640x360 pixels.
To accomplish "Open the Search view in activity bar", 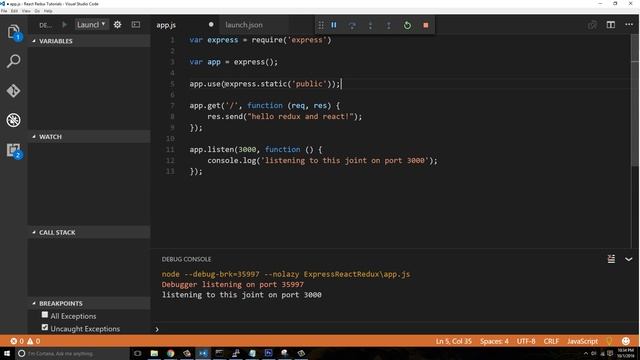I will (13, 61).
